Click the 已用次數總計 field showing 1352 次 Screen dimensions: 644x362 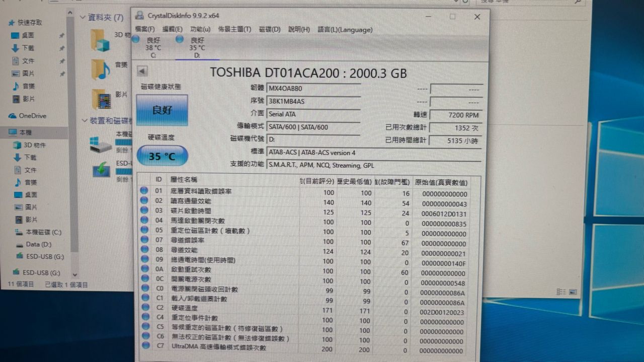(456, 128)
